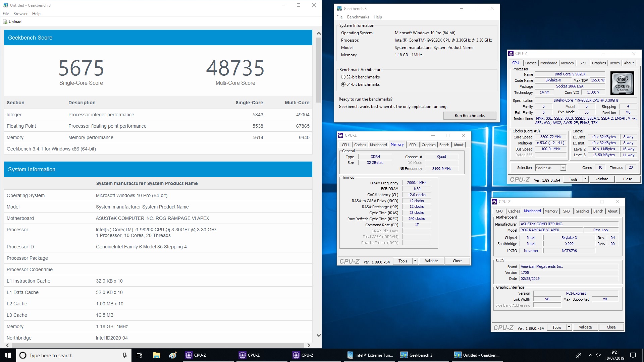The height and width of the screenshot is (362, 644).
Task: Click scroll right arrow in Geekbench results
Action: (x=309, y=345)
